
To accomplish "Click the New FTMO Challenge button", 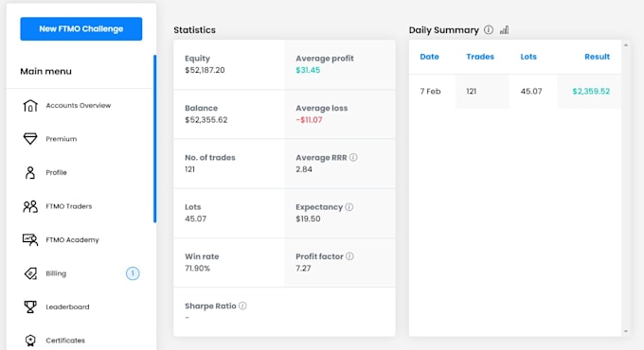I will click(x=80, y=28).
